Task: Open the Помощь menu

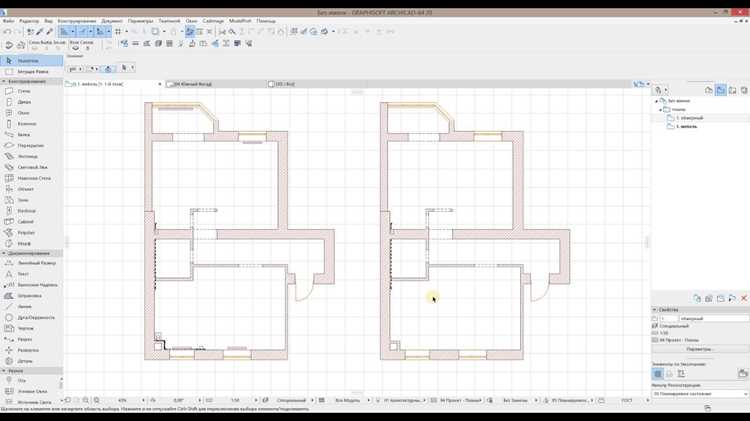Action: pyautogui.click(x=266, y=21)
